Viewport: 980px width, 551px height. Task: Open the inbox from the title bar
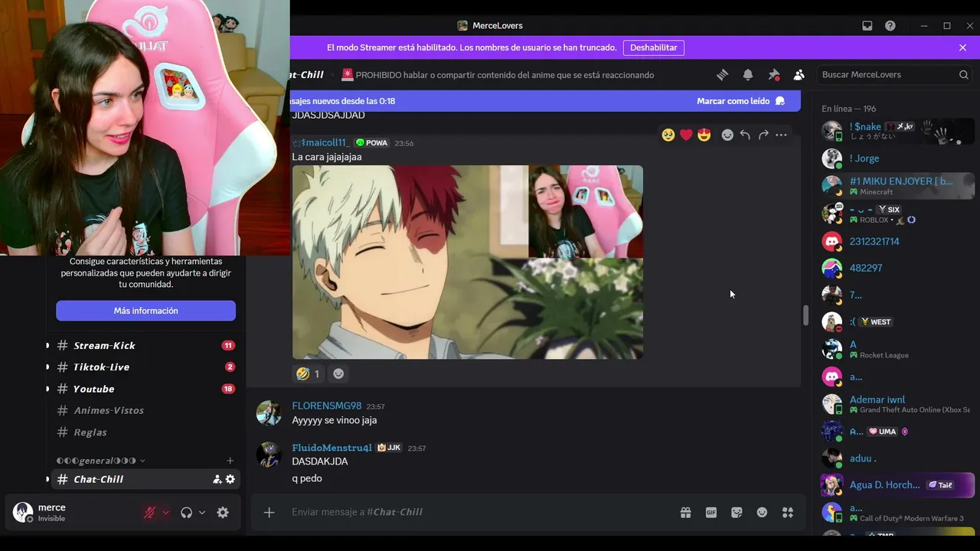(867, 25)
